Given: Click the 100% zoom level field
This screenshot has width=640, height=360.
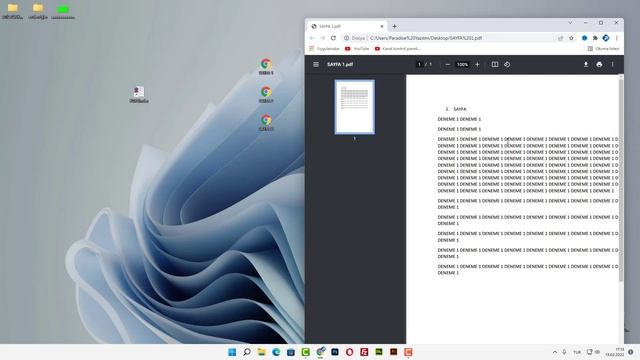Looking at the screenshot, I should click(x=462, y=64).
